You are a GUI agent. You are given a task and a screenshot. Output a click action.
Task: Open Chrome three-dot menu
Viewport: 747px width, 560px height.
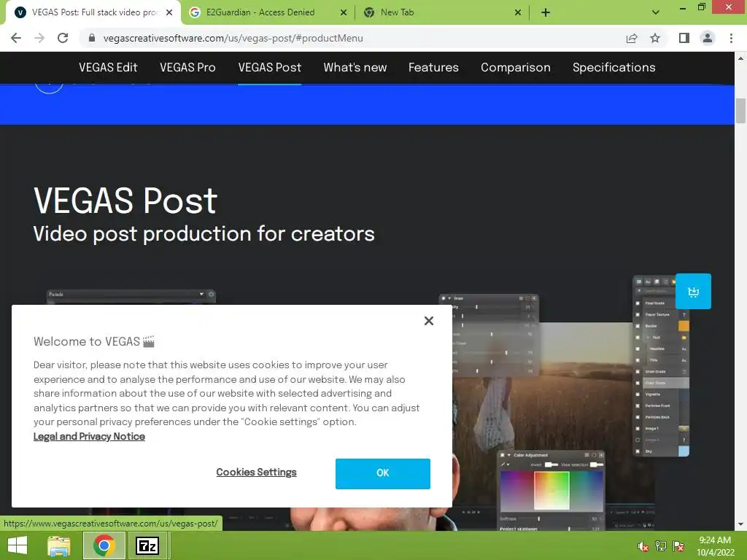click(x=731, y=38)
